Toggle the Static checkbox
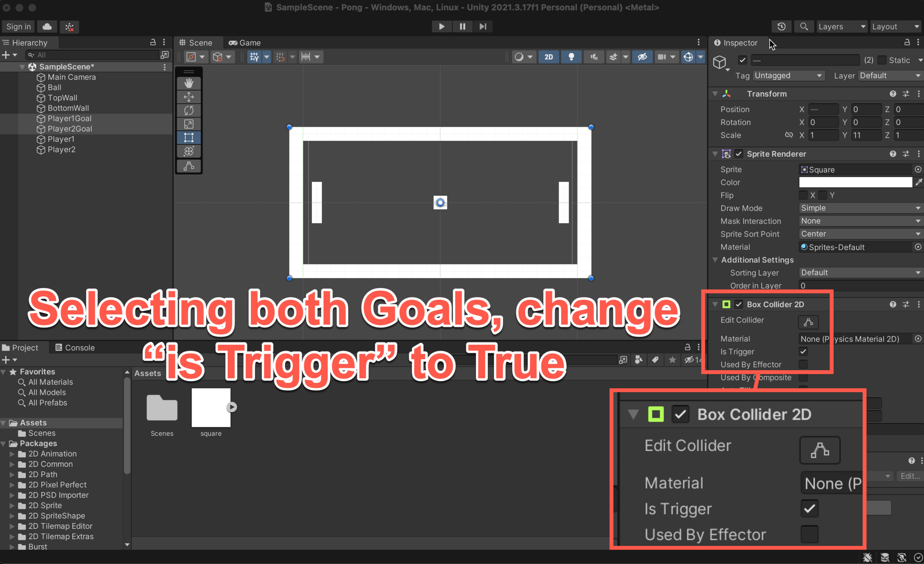This screenshot has height=564, width=924. point(882,60)
